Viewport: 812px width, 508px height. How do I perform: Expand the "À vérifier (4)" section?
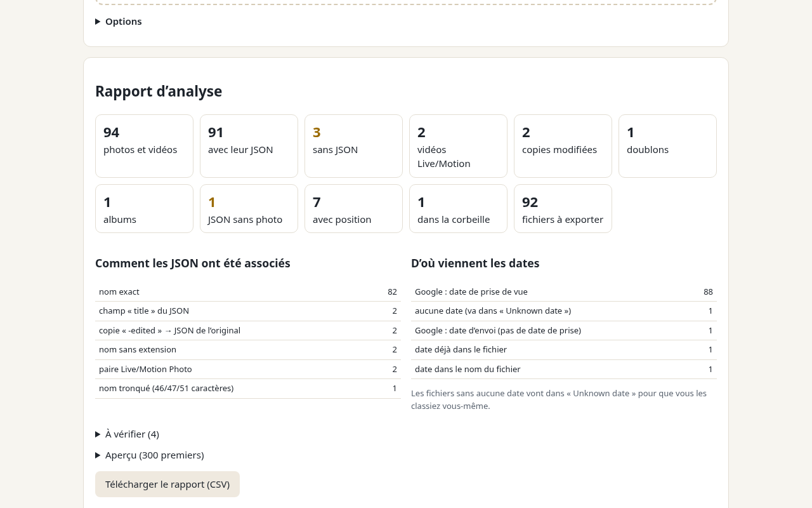click(x=128, y=434)
